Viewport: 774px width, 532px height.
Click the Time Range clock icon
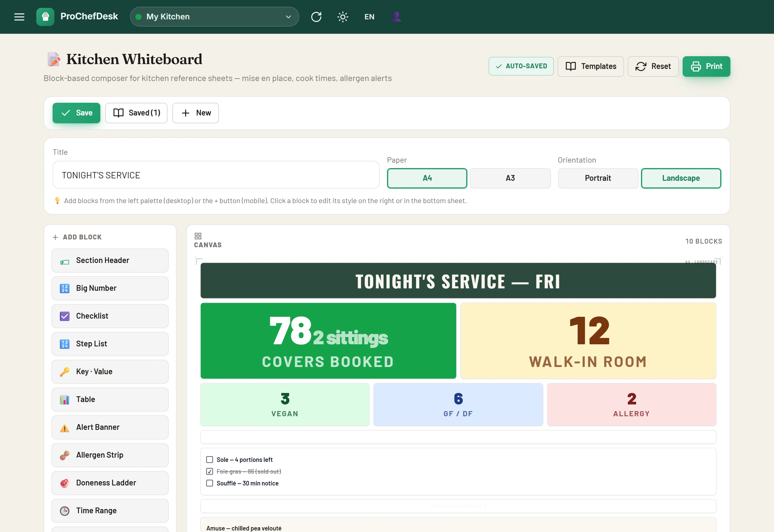pos(65,511)
